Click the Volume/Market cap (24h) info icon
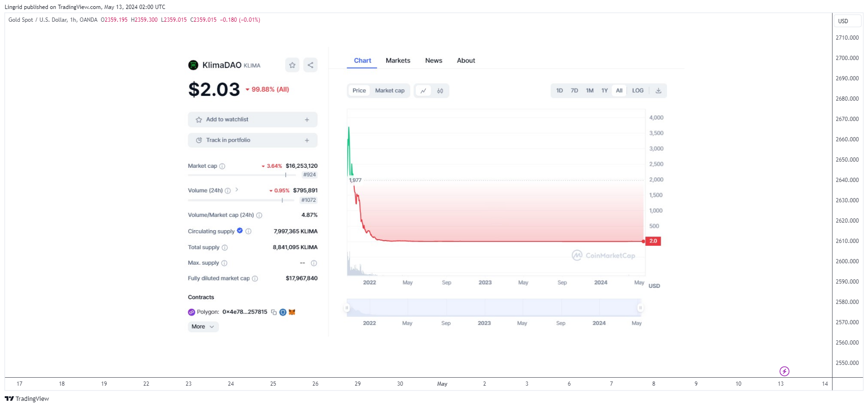The image size is (868, 407). [x=259, y=216]
